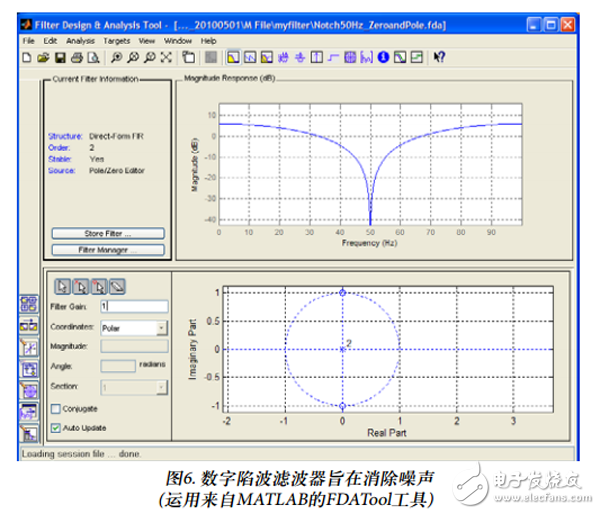
Task: Open the File menu
Action: coord(28,41)
